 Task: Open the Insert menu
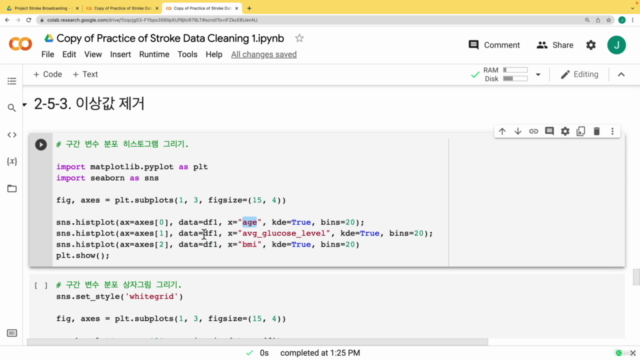[120, 54]
